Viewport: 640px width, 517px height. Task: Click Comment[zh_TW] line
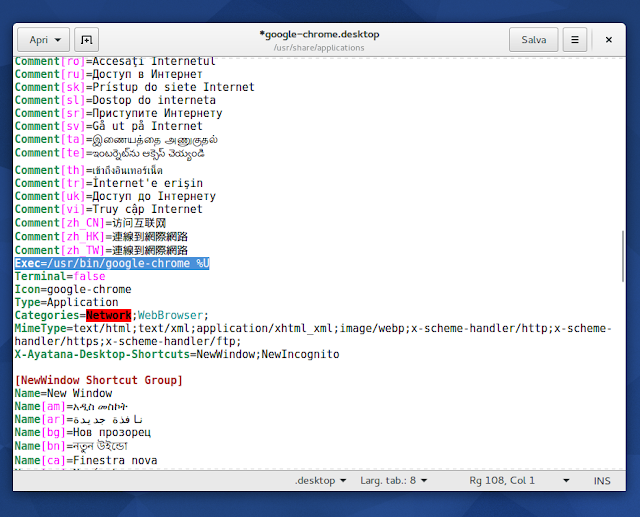[x=101, y=250]
